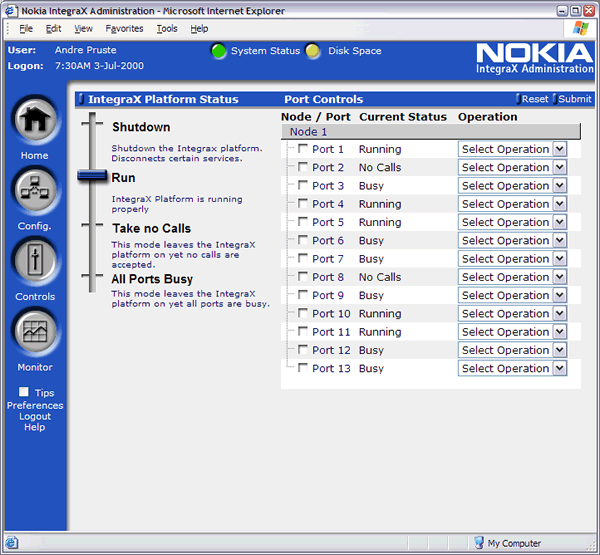Select the Node 1 header row

pyautogui.click(x=431, y=132)
